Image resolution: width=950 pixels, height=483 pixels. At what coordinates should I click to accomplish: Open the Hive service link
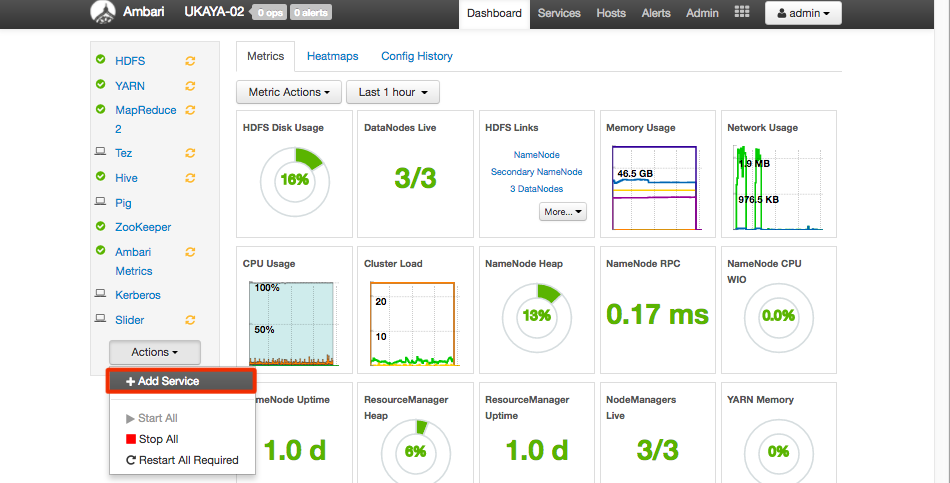tap(127, 178)
